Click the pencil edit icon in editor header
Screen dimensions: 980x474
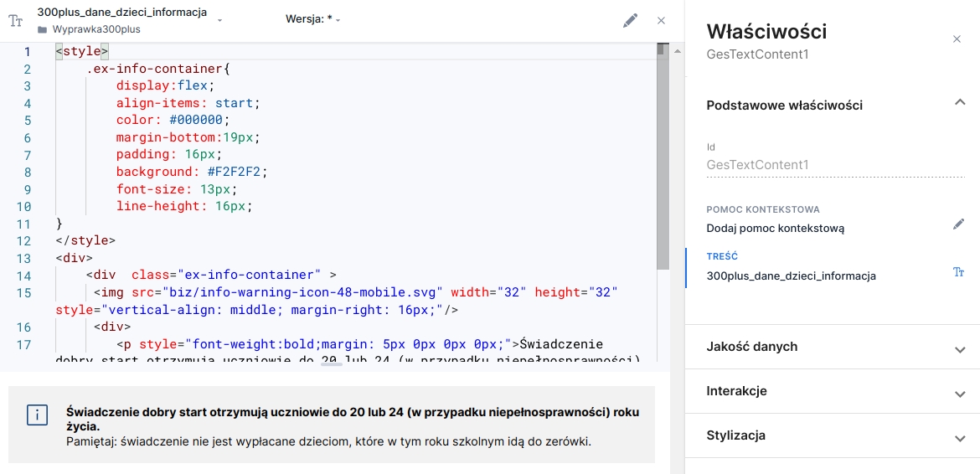pos(630,21)
